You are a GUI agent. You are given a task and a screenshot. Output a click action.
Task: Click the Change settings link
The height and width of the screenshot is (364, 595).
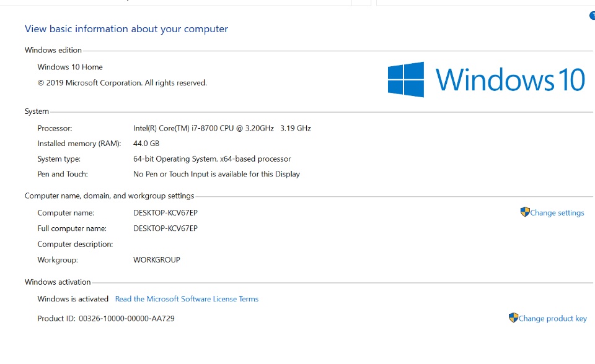[x=557, y=213]
